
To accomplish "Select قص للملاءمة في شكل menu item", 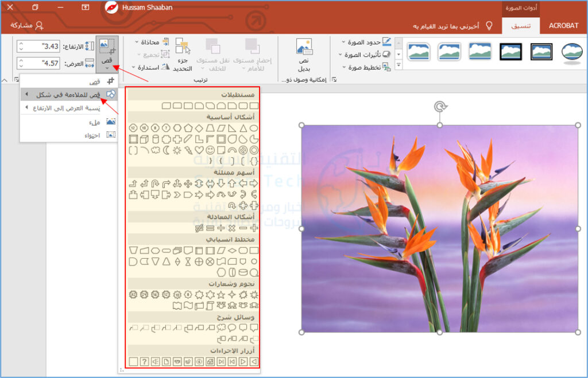I will 69,95.
